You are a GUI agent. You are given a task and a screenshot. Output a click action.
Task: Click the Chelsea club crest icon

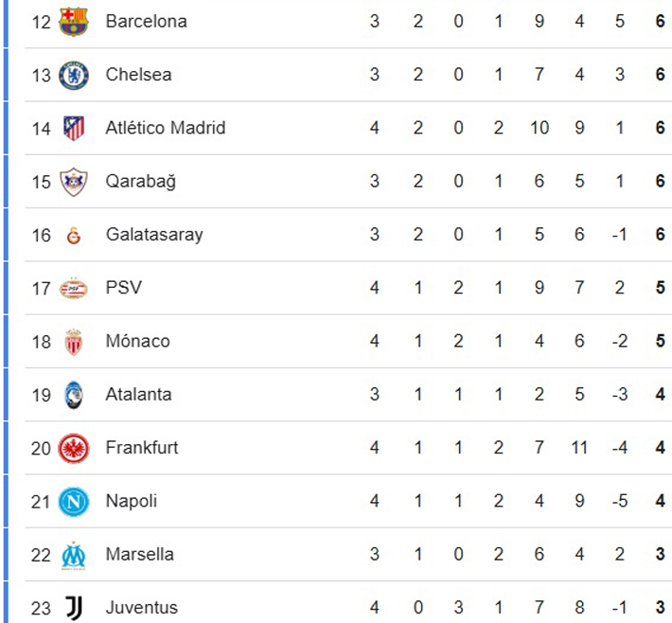tap(74, 75)
